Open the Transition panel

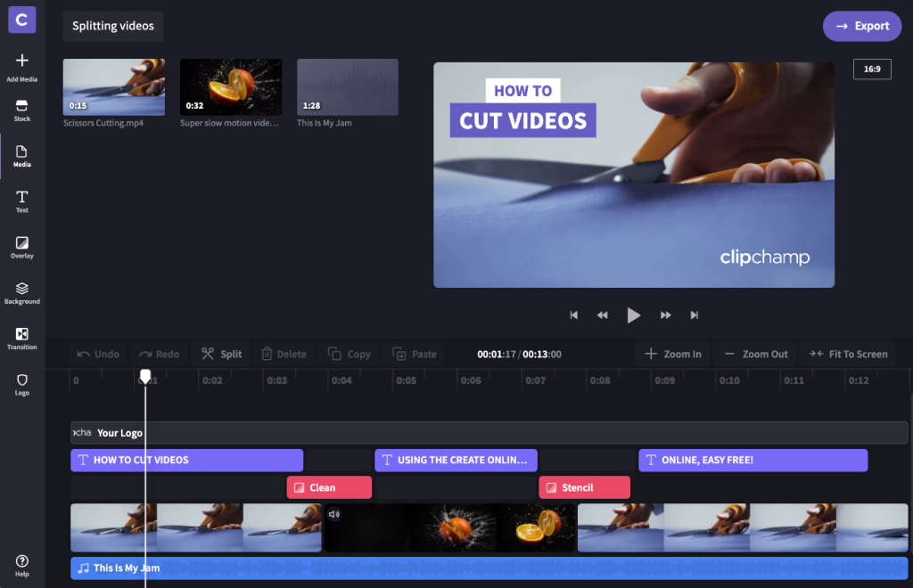[x=22, y=339]
